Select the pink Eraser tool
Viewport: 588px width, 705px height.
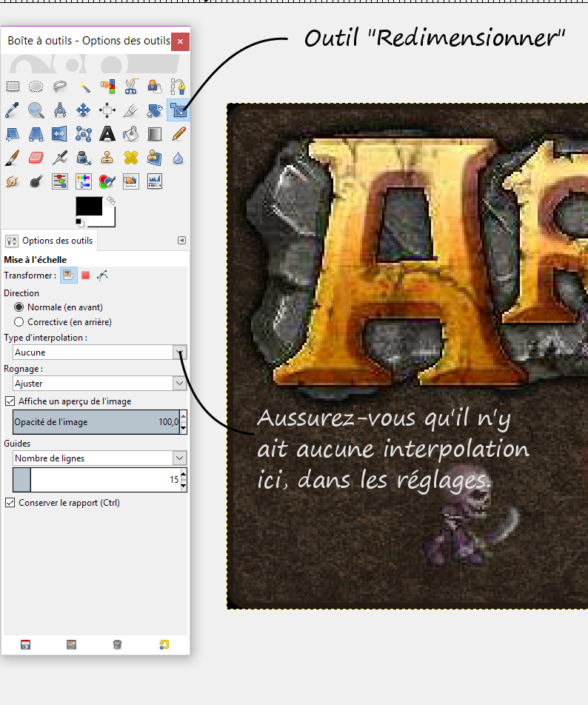coord(36,158)
